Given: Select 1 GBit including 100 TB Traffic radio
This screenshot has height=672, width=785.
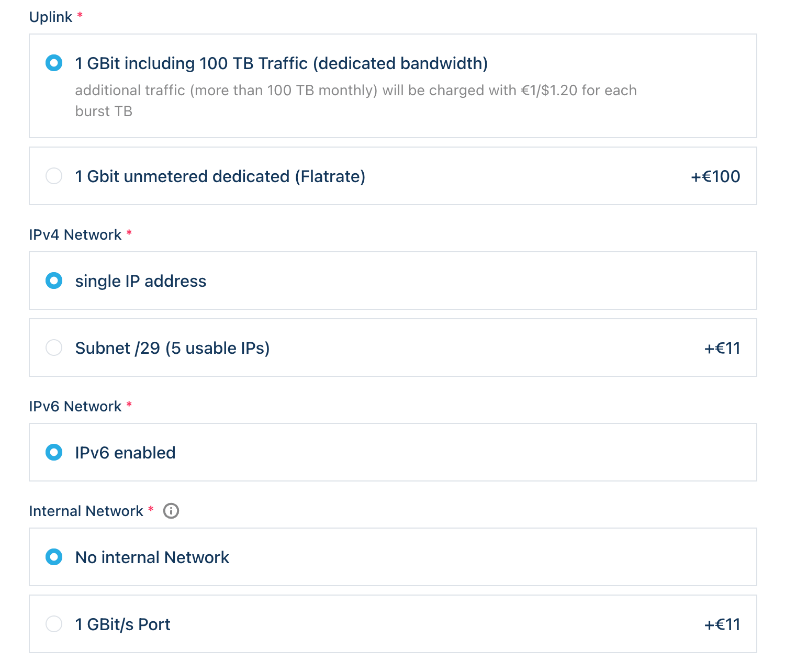Looking at the screenshot, I should click(x=54, y=63).
